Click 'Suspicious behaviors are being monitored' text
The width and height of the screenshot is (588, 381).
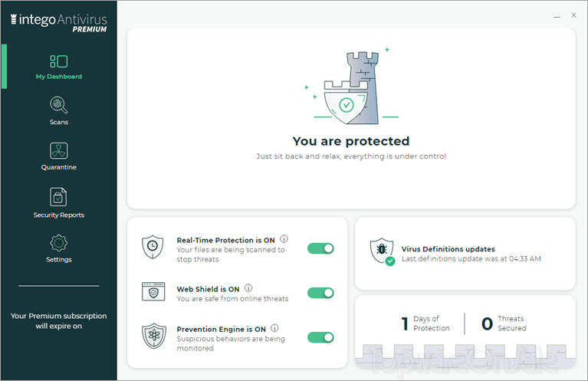(231, 343)
